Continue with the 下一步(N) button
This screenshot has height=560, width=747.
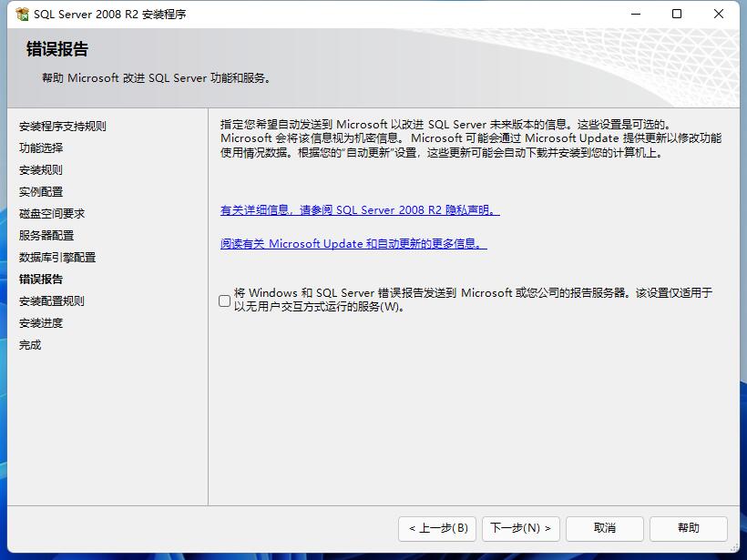coord(521,528)
